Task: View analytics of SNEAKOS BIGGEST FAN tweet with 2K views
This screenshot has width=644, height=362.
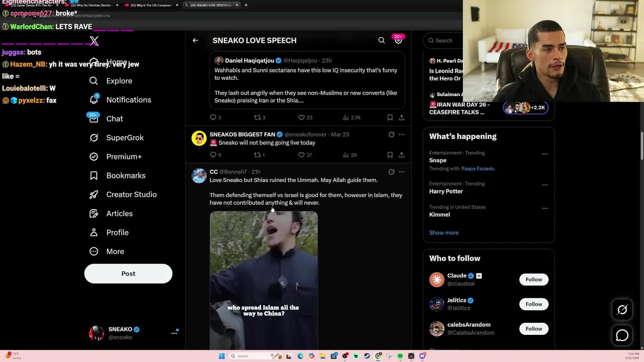Action: coord(350,155)
